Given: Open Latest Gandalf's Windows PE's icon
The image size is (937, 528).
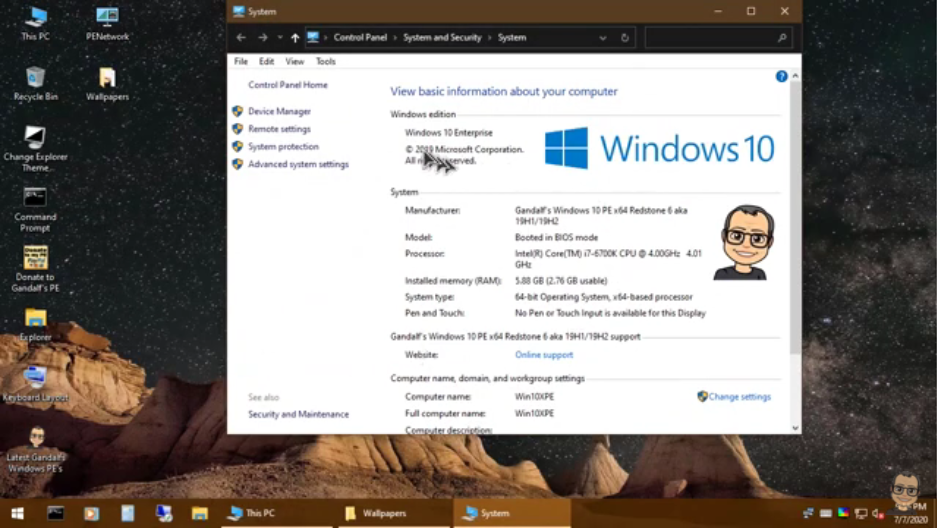Looking at the screenshot, I should tap(35, 449).
